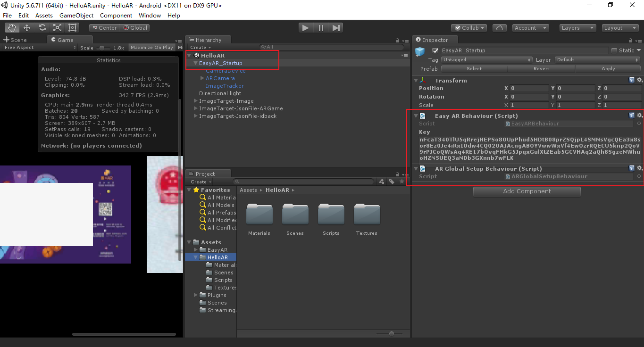
Task: Select the Rotate tool
Action: tap(42, 28)
